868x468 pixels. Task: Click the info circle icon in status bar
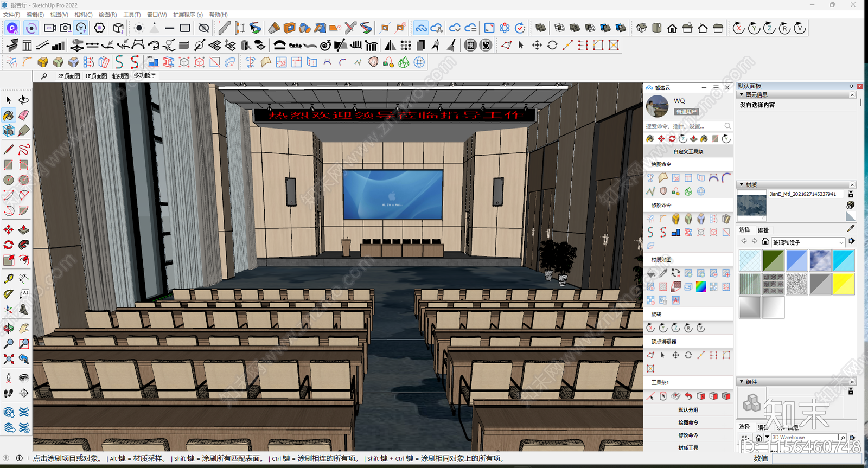click(20, 458)
